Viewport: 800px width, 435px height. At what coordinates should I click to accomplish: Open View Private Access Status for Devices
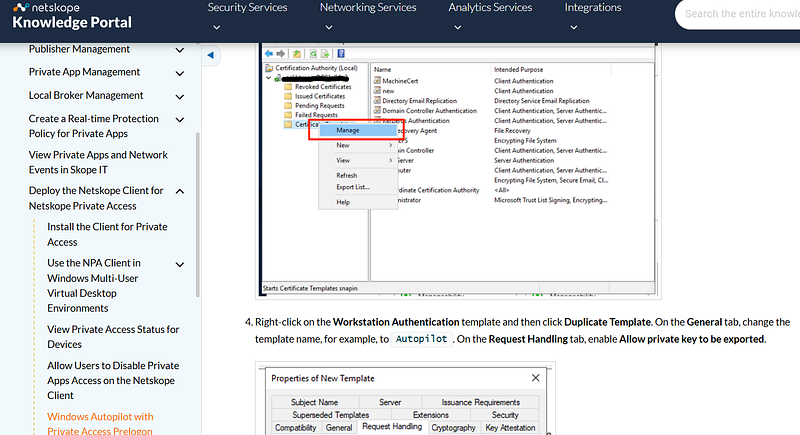click(x=113, y=337)
